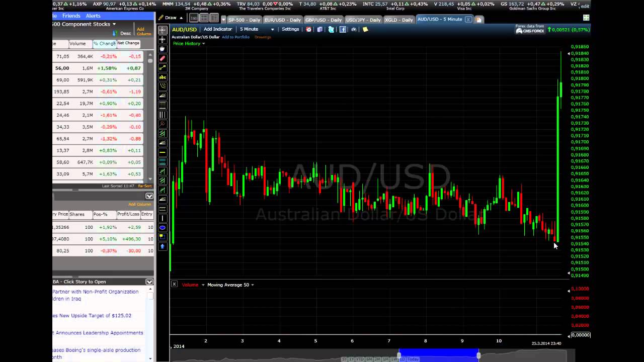This screenshot has height=362, width=644.
Task: Select the vertical cycle lines tool
Action: [162, 115]
